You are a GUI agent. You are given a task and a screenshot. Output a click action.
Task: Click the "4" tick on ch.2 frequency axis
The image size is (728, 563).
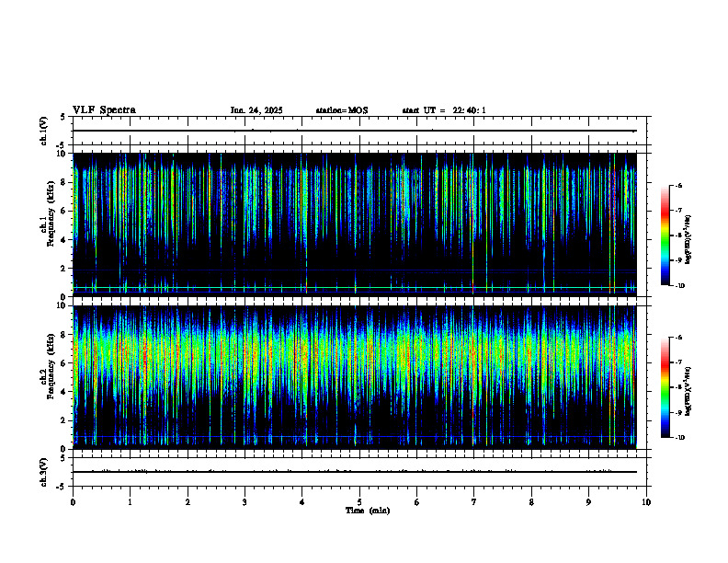[64, 392]
